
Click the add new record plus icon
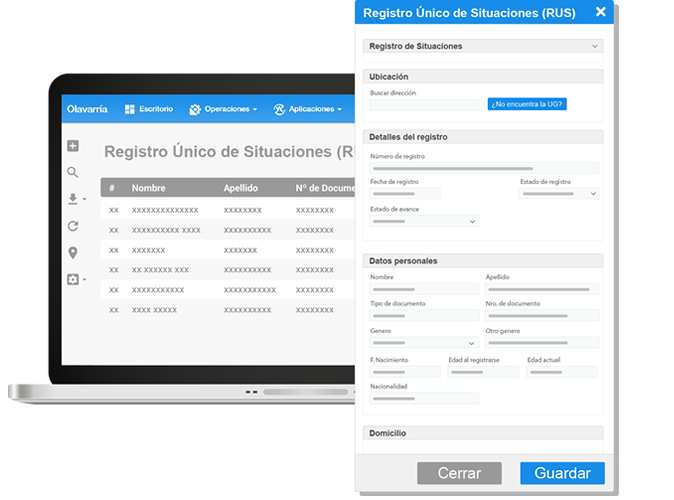(x=73, y=146)
